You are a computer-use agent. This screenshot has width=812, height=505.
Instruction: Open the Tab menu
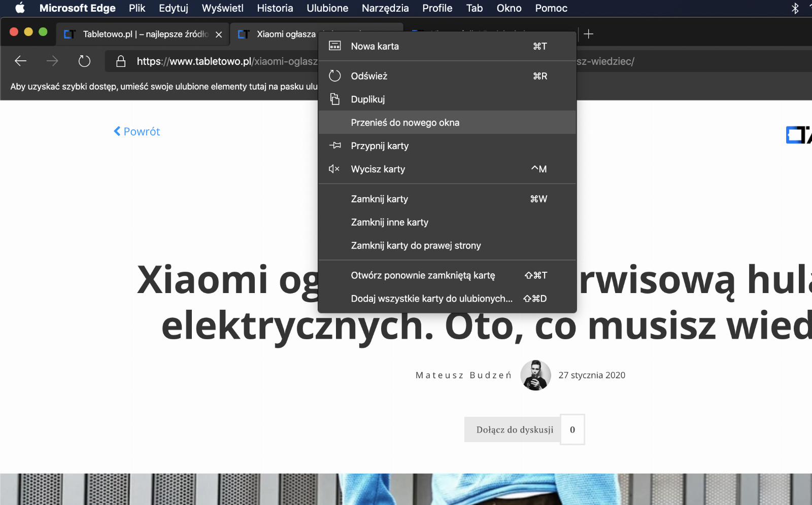tap(475, 8)
